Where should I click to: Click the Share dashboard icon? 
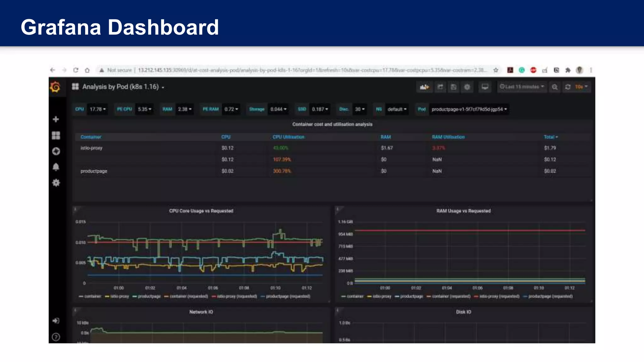click(440, 87)
